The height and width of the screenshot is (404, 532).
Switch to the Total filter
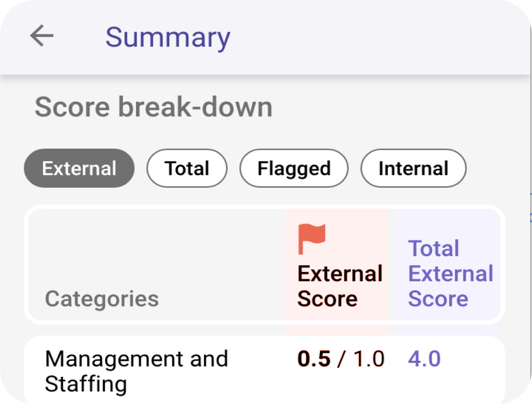click(x=187, y=168)
